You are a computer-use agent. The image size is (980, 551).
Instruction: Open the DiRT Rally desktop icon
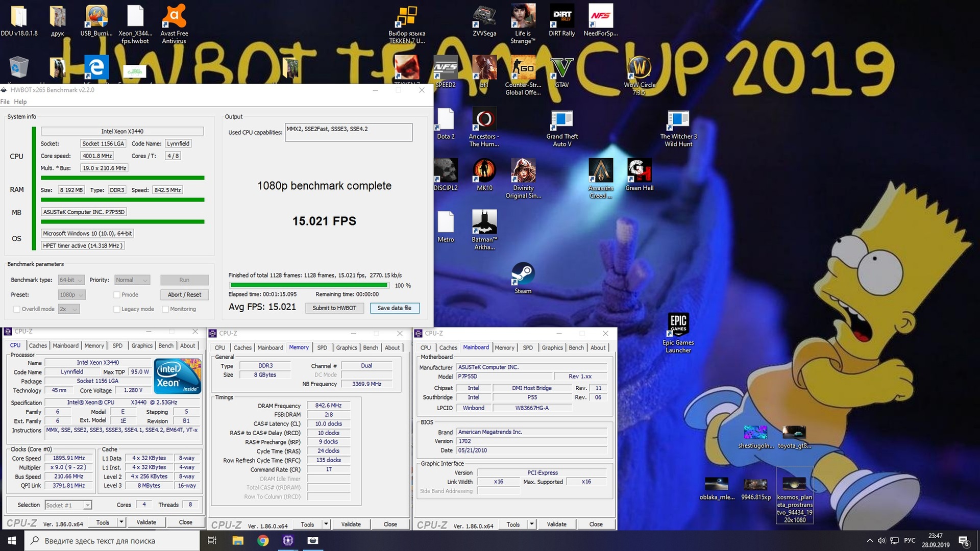(x=561, y=20)
